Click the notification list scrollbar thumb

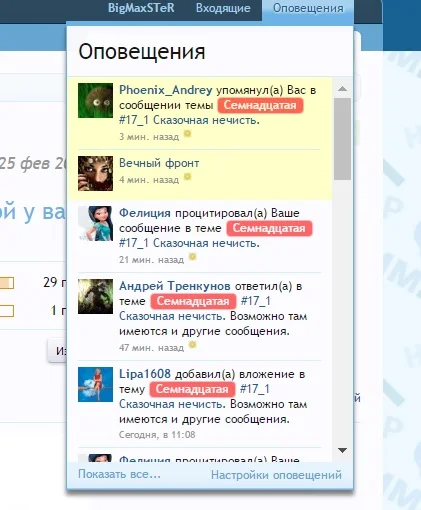tap(342, 139)
